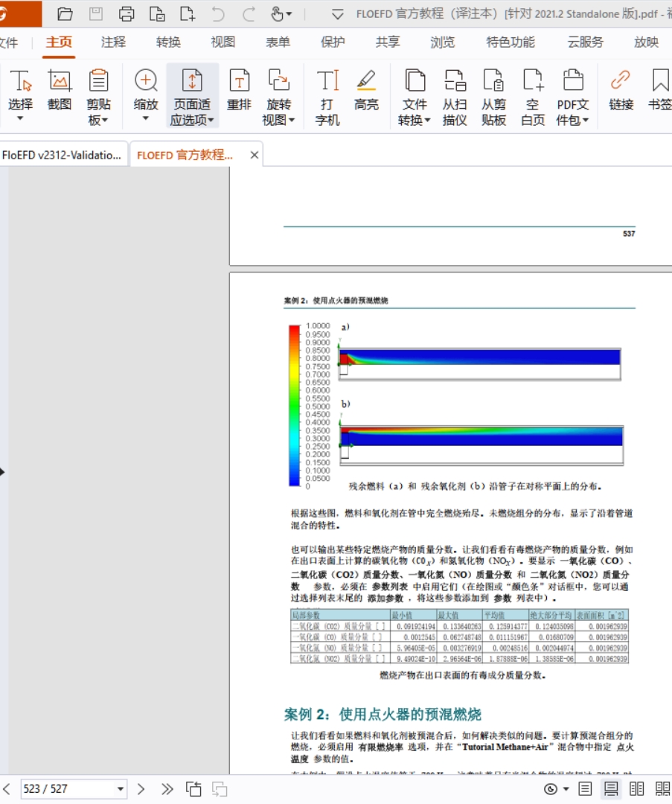The width and height of the screenshot is (672, 804).
Task: Select the 截图 snapshot tool
Action: (60, 93)
